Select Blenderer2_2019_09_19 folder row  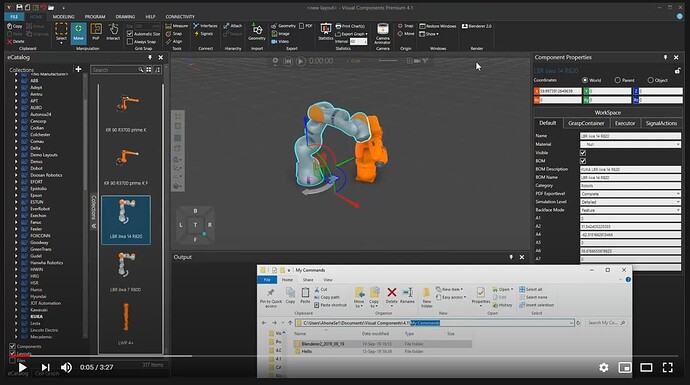(x=382, y=344)
